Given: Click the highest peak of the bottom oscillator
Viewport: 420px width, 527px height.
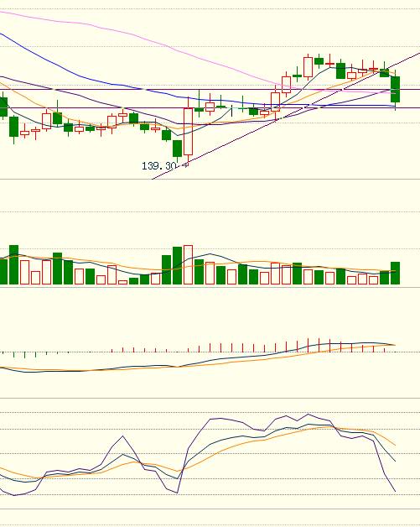Looking at the screenshot, I should point(308,414).
